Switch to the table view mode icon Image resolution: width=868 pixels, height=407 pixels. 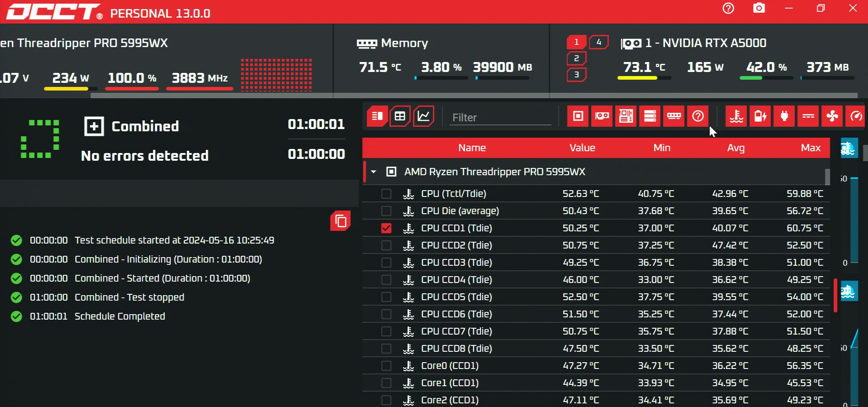[400, 116]
